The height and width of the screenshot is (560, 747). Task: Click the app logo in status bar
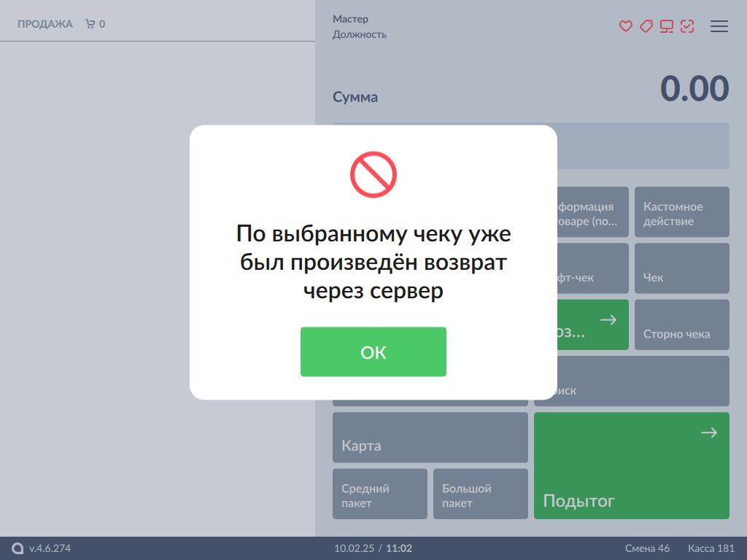point(18,548)
